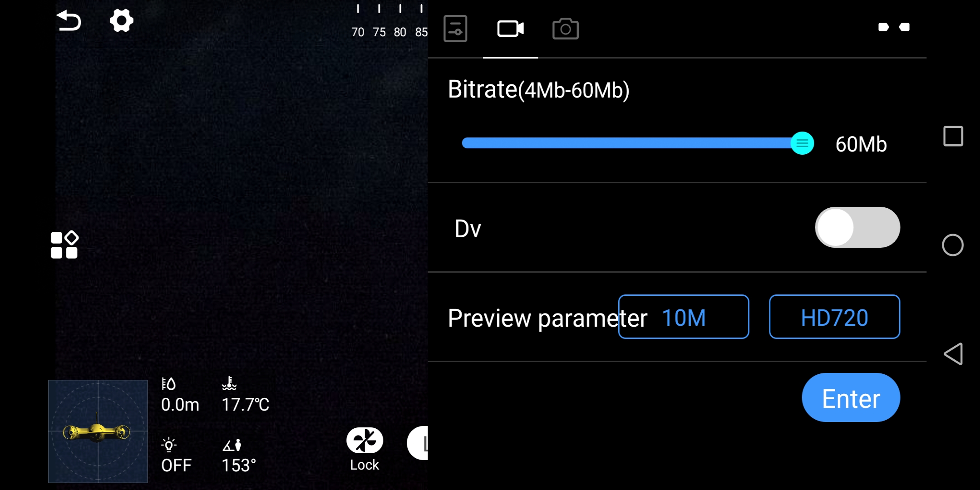980x490 pixels.
Task: Tap the Android home circle button
Action: point(953,245)
